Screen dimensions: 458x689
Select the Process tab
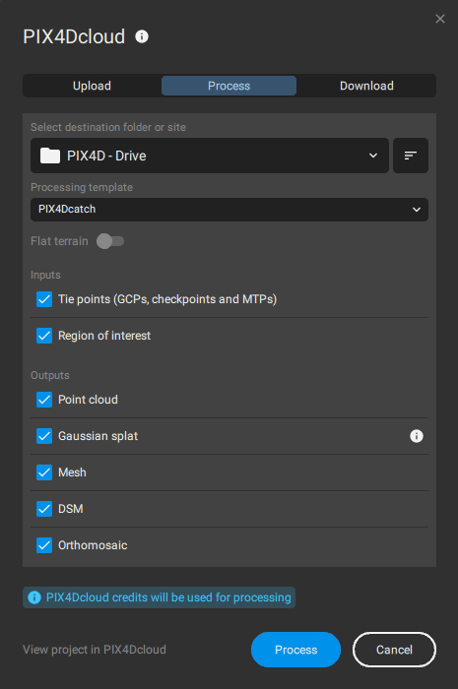pyautogui.click(x=229, y=86)
